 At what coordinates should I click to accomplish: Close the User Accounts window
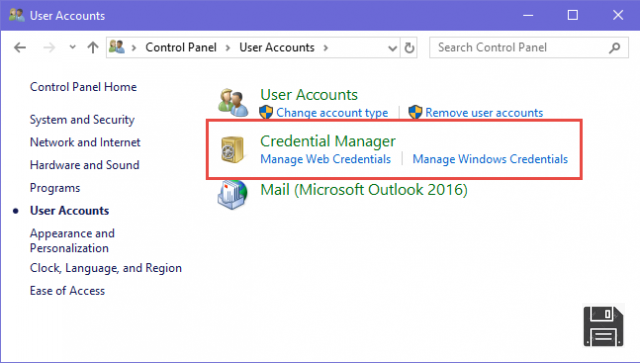tap(618, 16)
